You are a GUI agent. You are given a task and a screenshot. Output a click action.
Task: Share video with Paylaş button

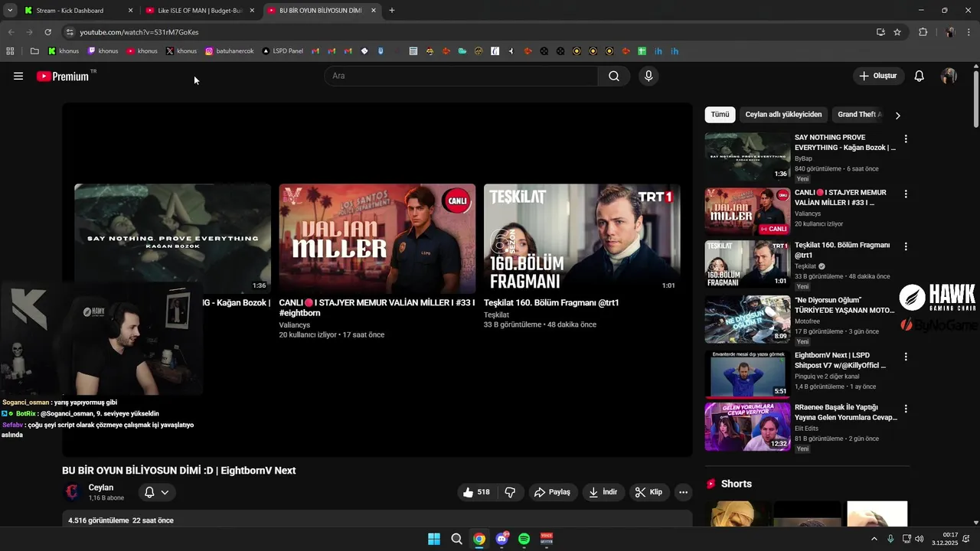tap(552, 492)
